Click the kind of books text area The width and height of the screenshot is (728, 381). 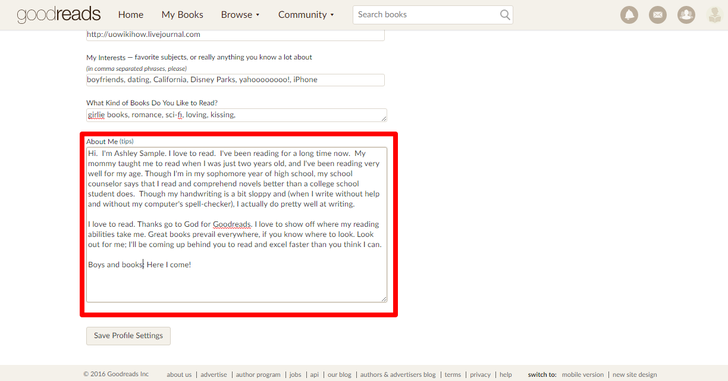[x=236, y=115]
